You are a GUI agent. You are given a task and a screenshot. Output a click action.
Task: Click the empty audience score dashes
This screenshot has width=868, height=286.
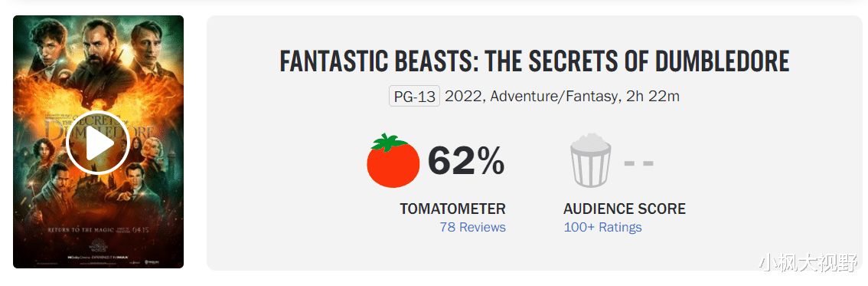tap(639, 163)
